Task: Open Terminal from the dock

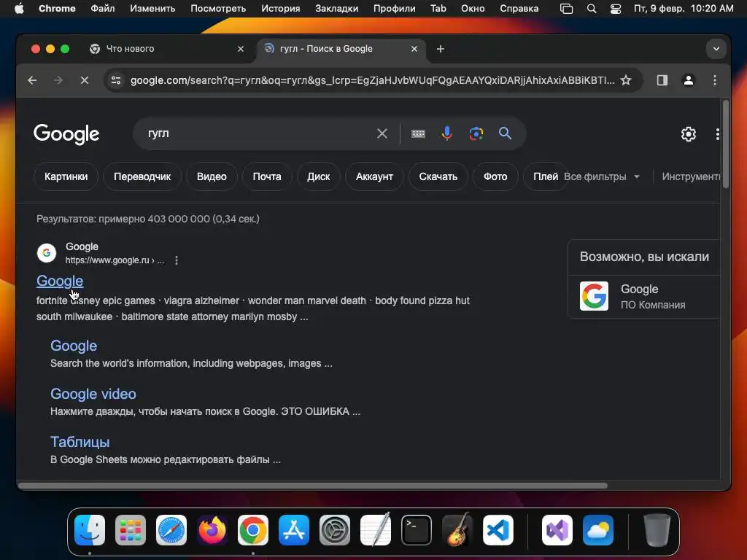Action: (417, 530)
